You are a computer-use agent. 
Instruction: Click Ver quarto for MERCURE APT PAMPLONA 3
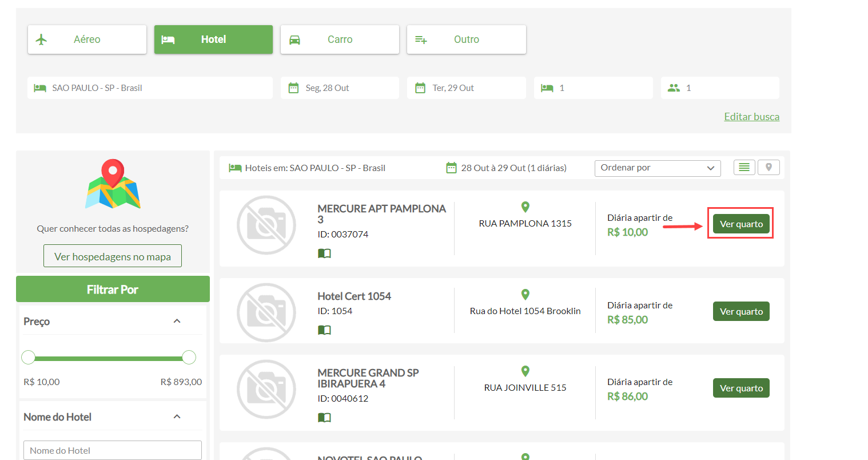(x=741, y=224)
